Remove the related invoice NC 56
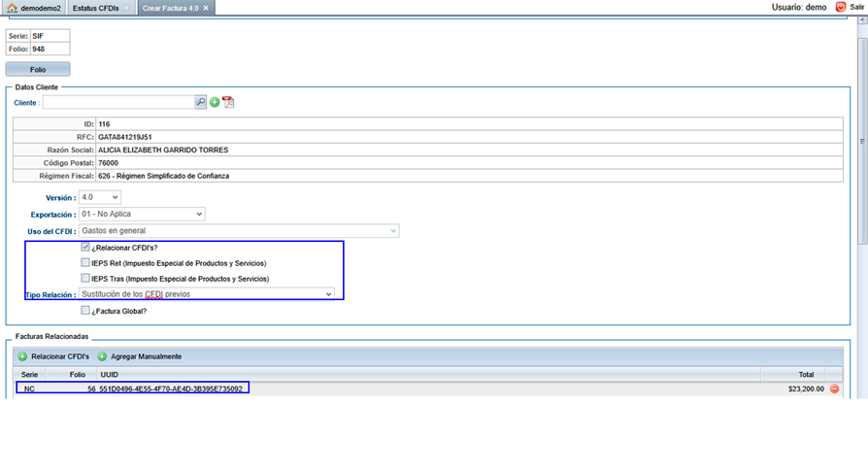868x473 pixels. 834,389
